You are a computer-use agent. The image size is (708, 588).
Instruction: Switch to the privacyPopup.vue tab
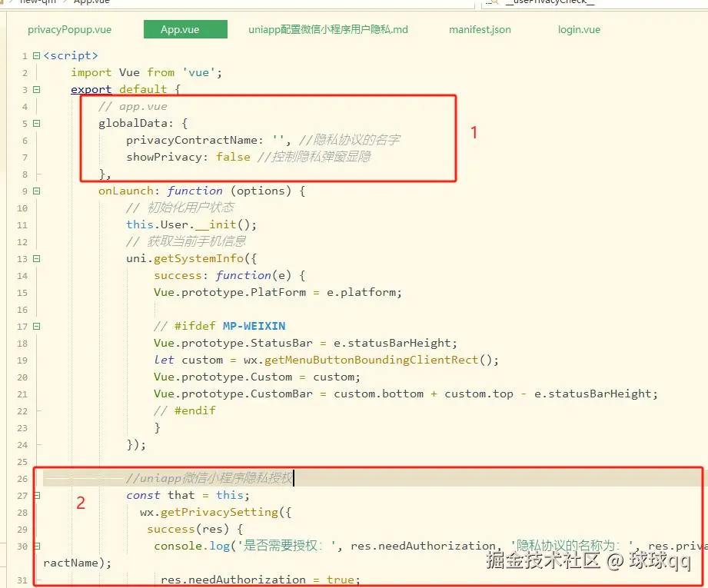tap(69, 30)
